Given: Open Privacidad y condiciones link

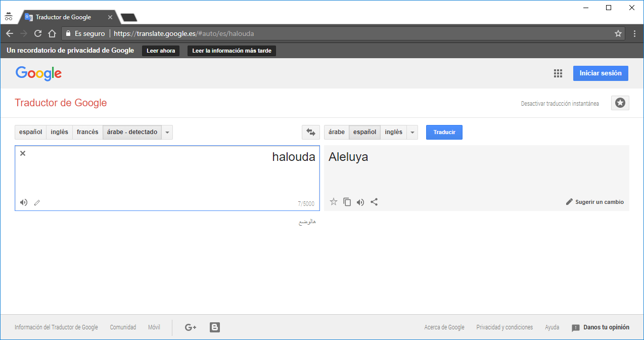Looking at the screenshot, I should click(x=504, y=327).
